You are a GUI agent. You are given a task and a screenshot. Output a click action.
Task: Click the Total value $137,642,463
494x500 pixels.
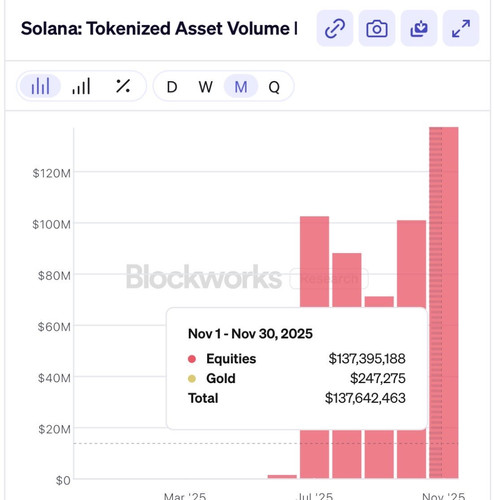pyautogui.click(x=365, y=398)
